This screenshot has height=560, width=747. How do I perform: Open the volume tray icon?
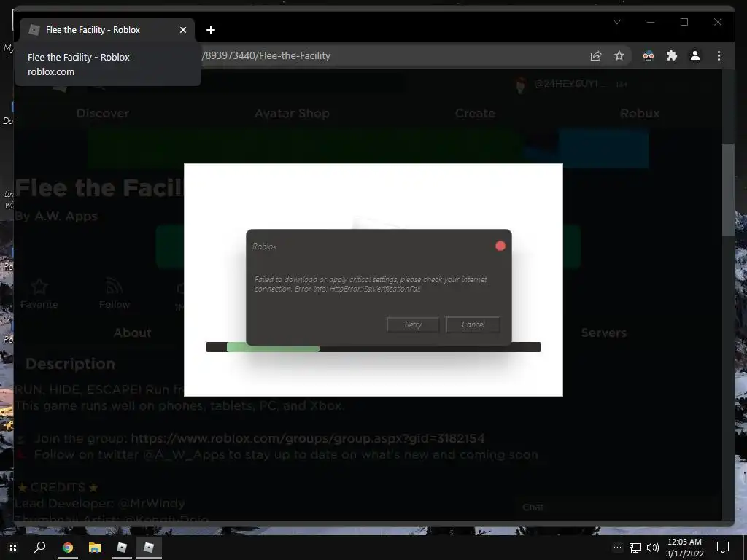click(653, 548)
